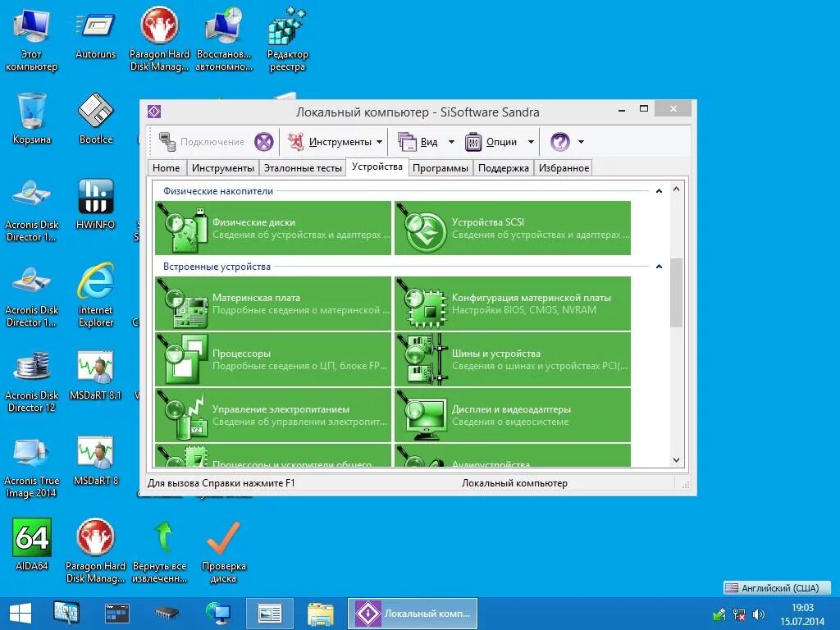The image size is (840, 630).
Task: Collapse the Физические накопители section
Action: (x=659, y=191)
